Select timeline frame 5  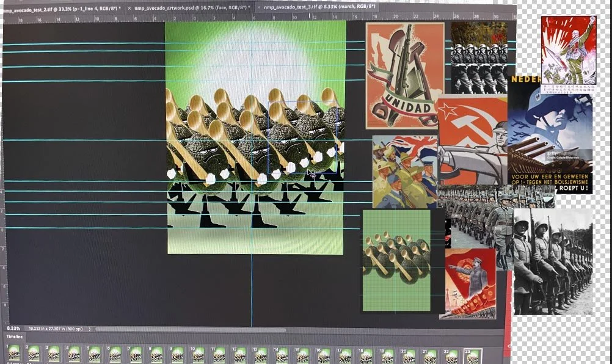[95, 354]
